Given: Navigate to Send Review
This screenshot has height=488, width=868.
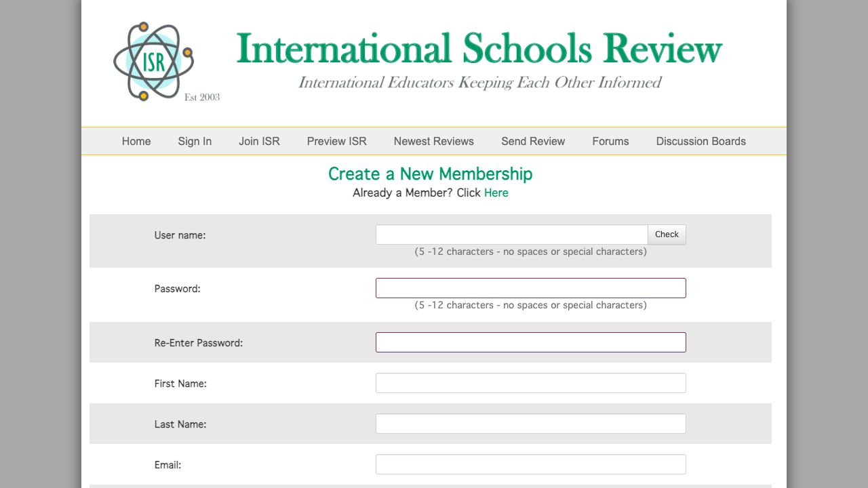Looking at the screenshot, I should point(532,141).
